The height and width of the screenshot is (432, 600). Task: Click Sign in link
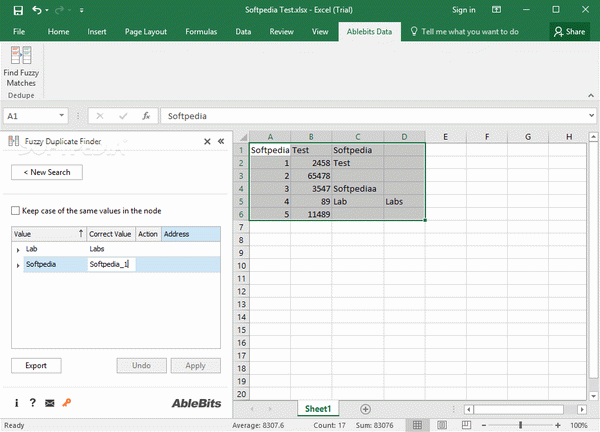[463, 10]
